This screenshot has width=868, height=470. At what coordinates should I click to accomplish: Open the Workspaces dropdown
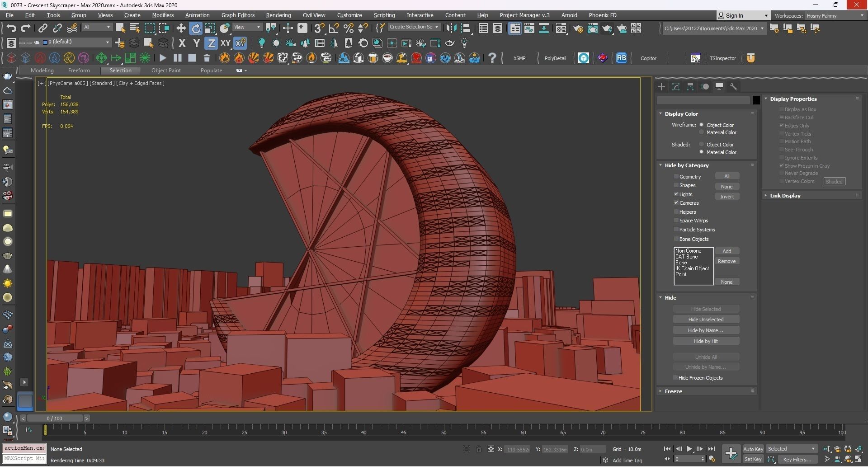pos(835,16)
